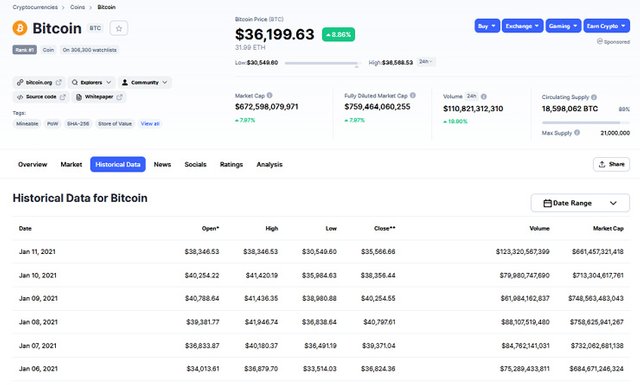Click Circulating Supply info icon

594,97
